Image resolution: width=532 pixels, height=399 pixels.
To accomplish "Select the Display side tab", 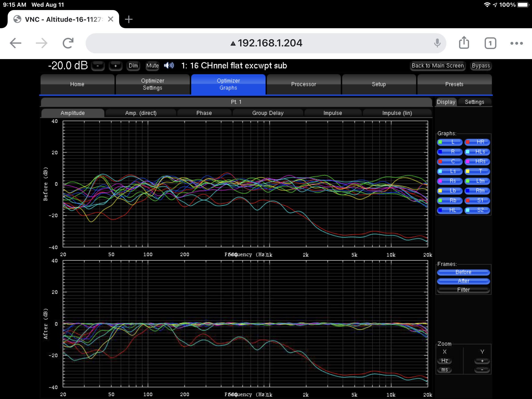I will coord(446,102).
